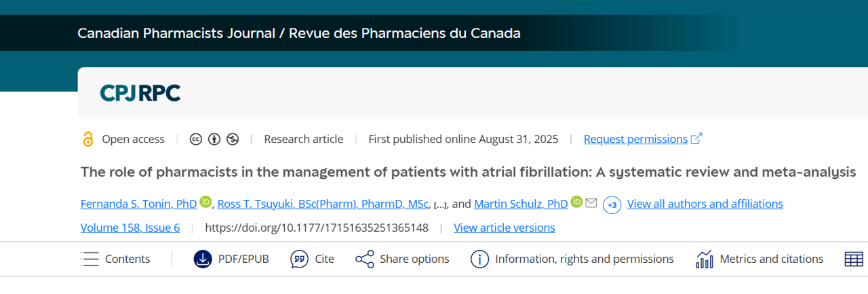Viewport: 868px width, 294px height.
Task: Open the Contents menu
Action: (x=115, y=259)
